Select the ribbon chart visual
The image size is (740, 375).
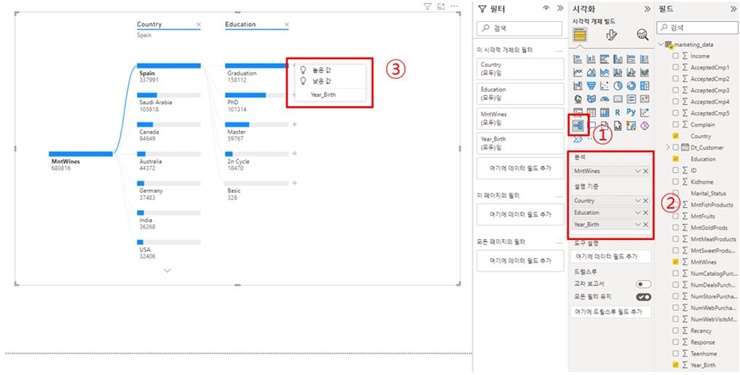tap(645, 72)
